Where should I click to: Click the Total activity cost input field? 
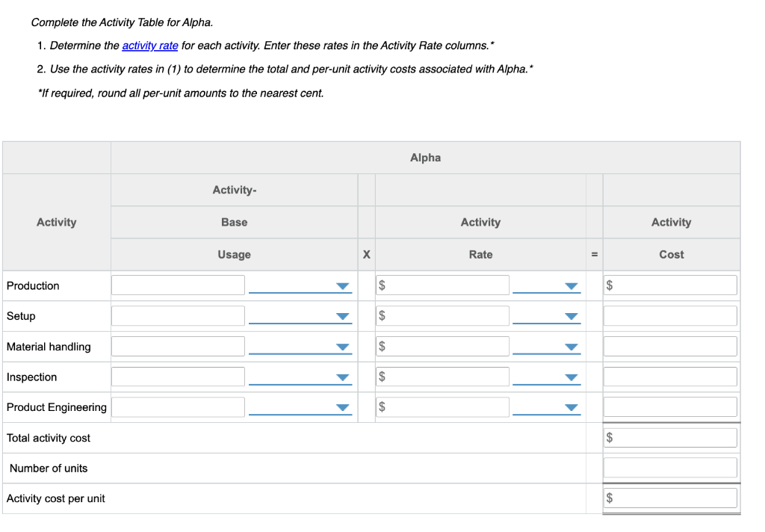tap(670, 437)
